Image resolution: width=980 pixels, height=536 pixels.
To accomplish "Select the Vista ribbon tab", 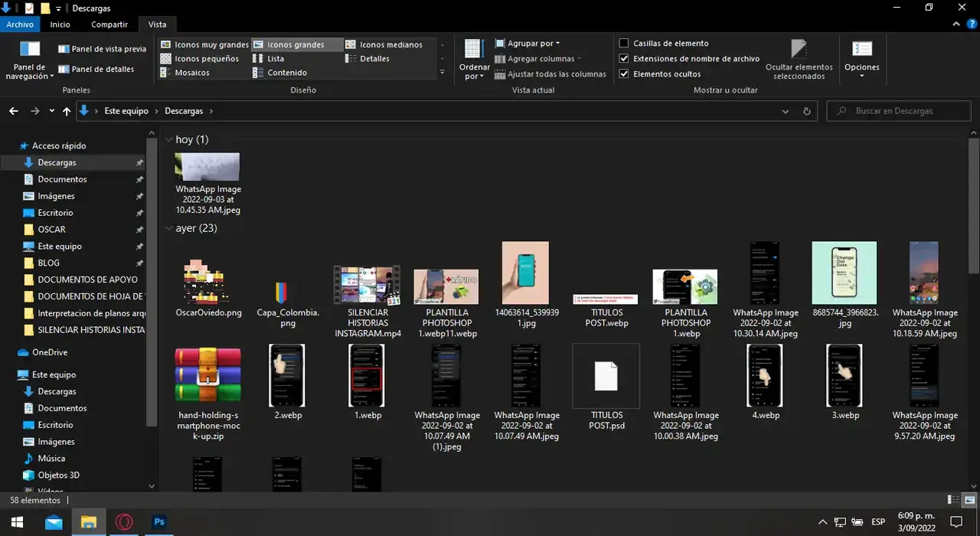I will coord(157,25).
